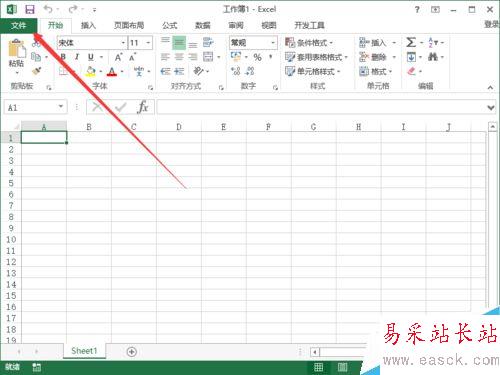
Task: Click the Redo icon
Action: [x=73, y=9]
